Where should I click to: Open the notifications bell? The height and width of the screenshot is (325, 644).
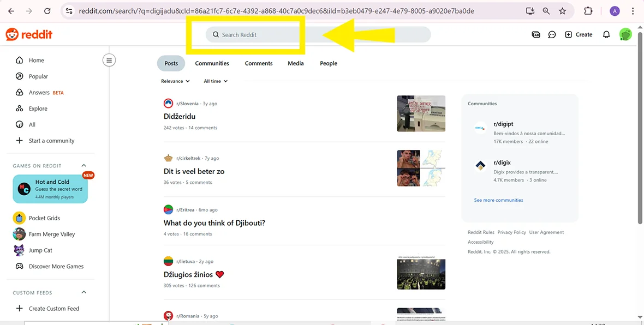606,34
